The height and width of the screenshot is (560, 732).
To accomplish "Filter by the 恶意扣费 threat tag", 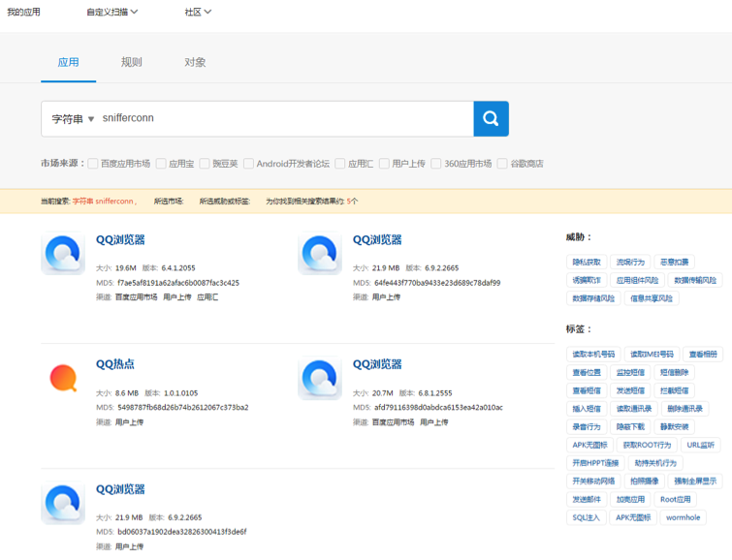I will [674, 262].
